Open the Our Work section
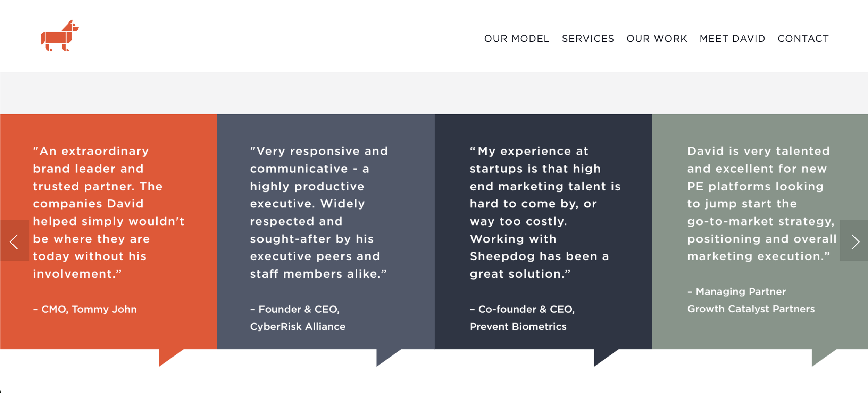The image size is (868, 393). point(657,39)
